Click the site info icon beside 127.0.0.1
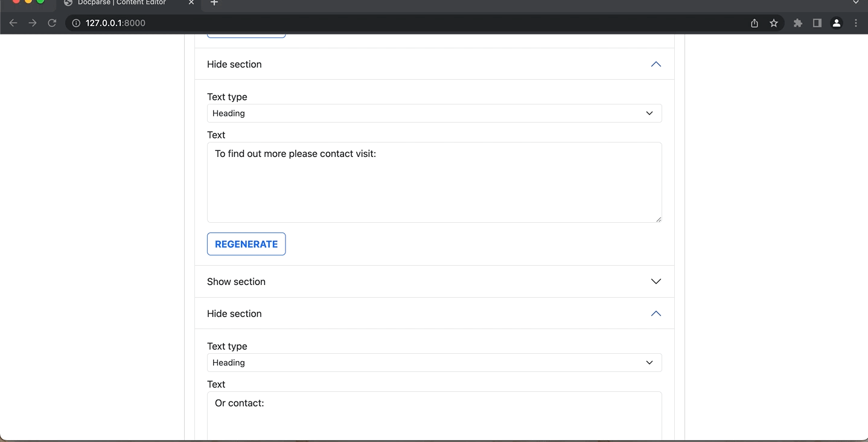Screen dimensions: 868x442 click(75, 23)
